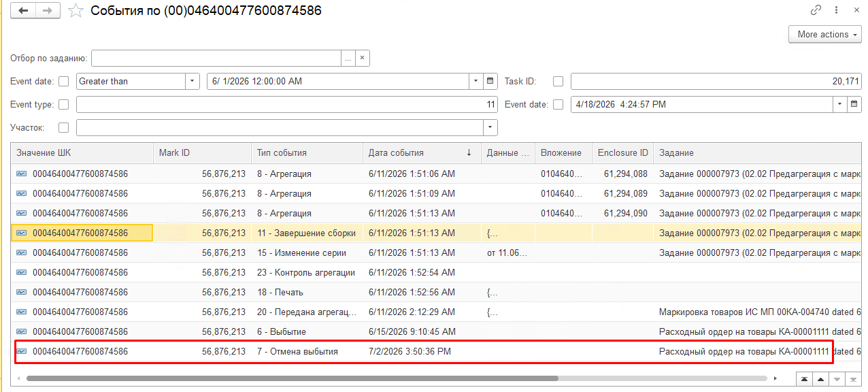Move down one row with the down arrow
The image size is (868, 392).
click(x=837, y=378)
